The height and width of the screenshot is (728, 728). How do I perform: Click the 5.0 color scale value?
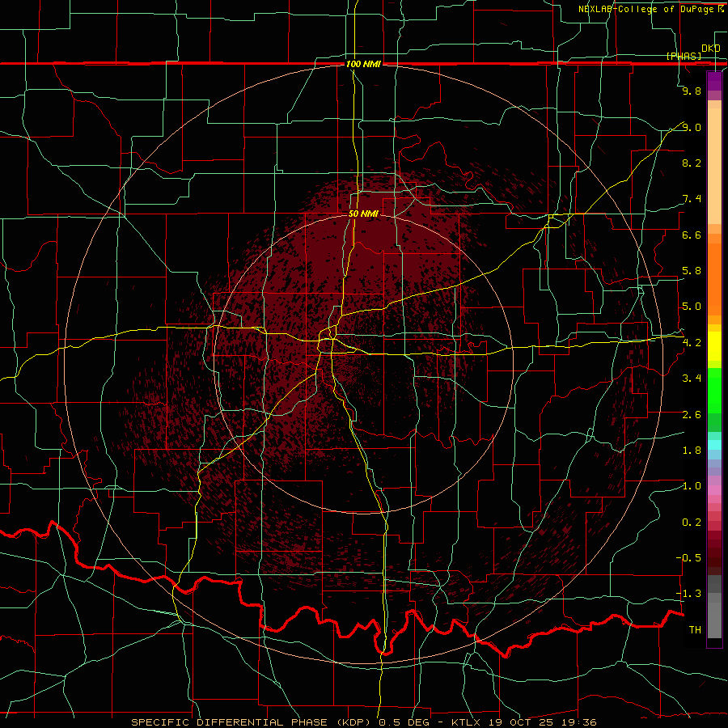(692, 307)
